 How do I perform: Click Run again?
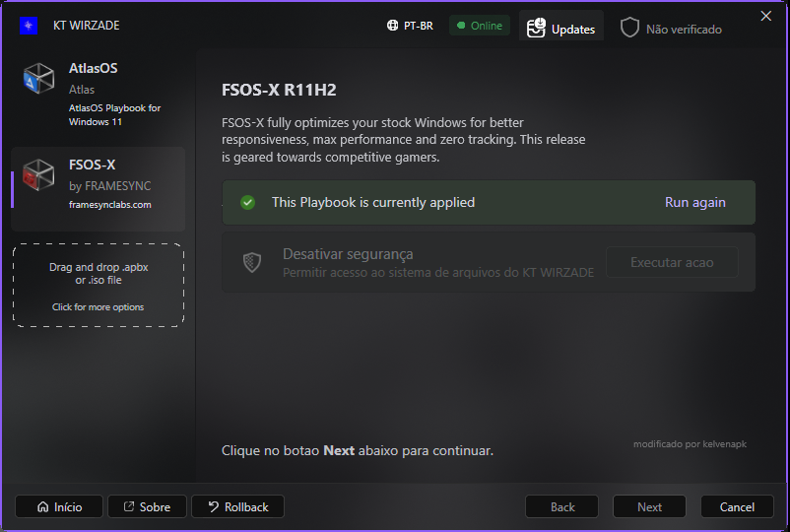pyautogui.click(x=694, y=203)
